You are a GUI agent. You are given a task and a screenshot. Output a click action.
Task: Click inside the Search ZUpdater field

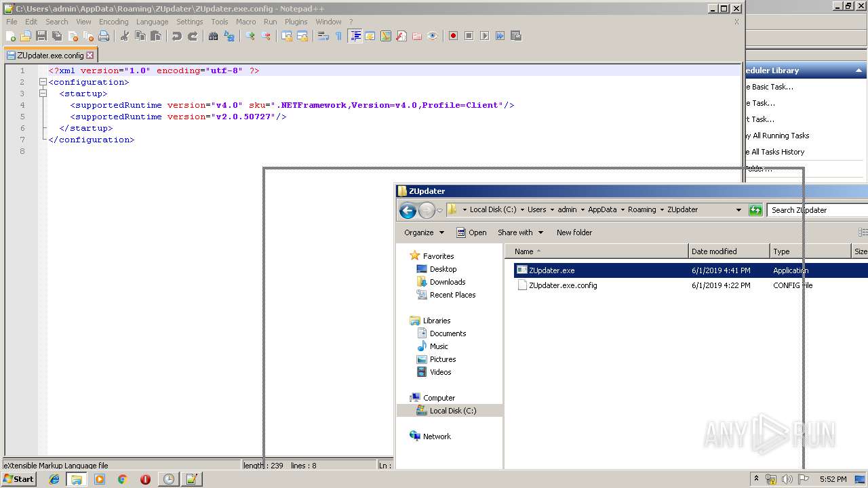817,210
